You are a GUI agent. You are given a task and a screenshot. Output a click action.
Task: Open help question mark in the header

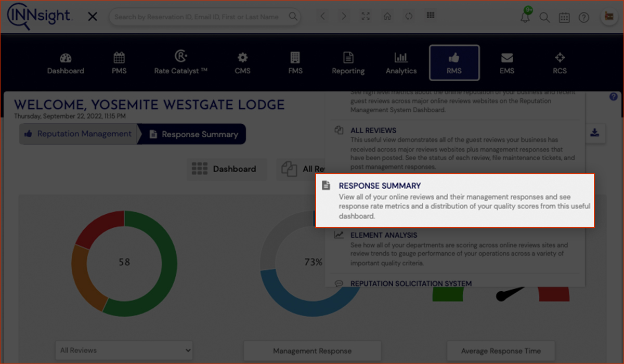[x=584, y=18]
